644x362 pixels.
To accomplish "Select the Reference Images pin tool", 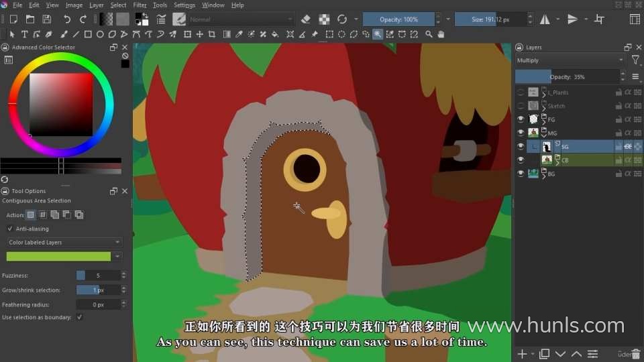I will [315, 34].
